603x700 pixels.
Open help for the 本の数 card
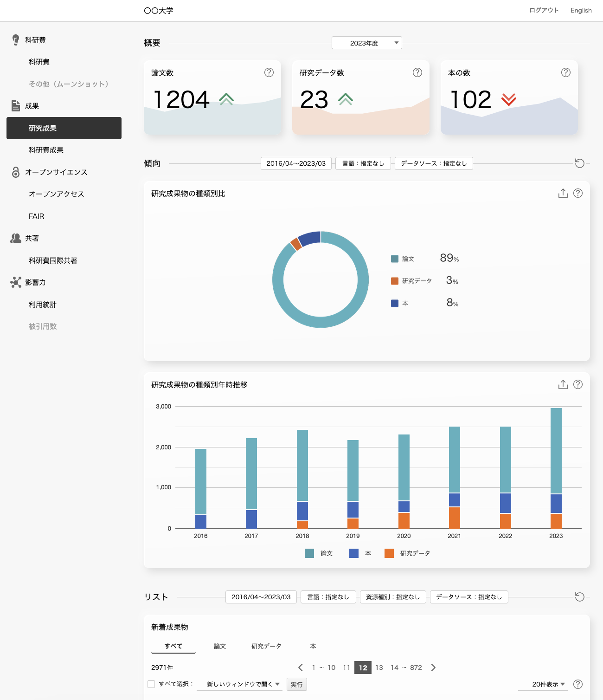pos(566,72)
